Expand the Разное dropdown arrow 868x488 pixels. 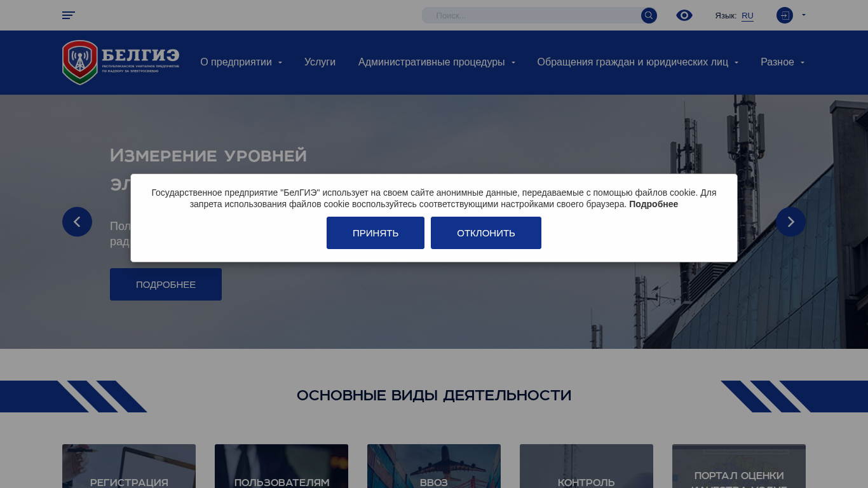pos(803,62)
